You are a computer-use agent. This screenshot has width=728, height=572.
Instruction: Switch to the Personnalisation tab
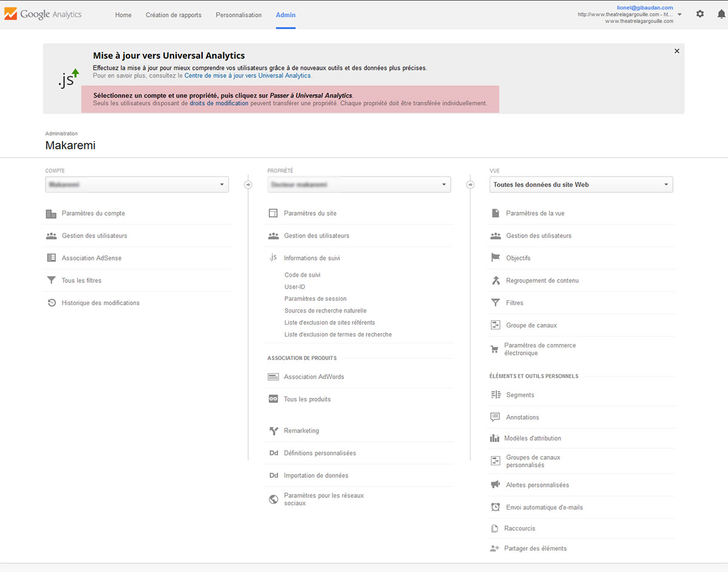(x=239, y=15)
